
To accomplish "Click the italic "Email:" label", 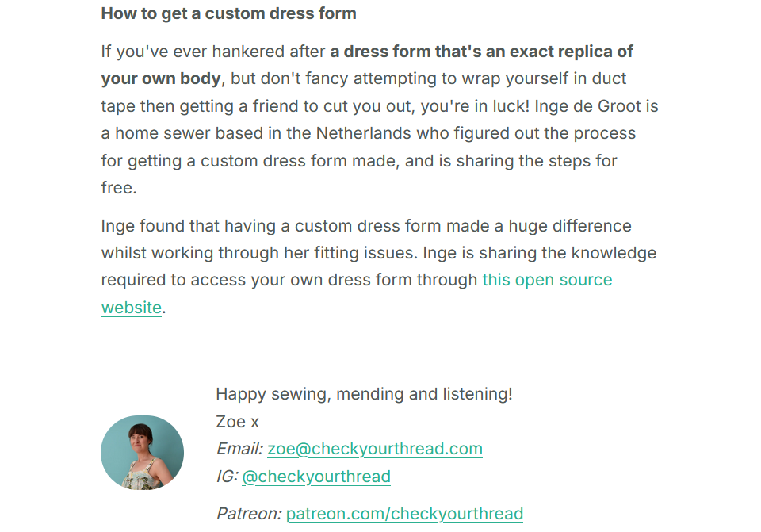I will [x=239, y=449].
